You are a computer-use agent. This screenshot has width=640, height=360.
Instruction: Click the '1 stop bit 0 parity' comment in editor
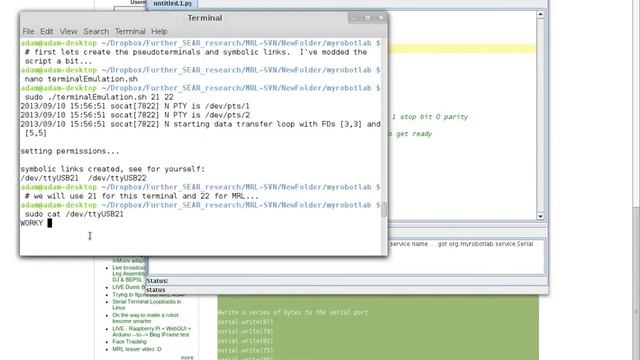tap(430, 117)
